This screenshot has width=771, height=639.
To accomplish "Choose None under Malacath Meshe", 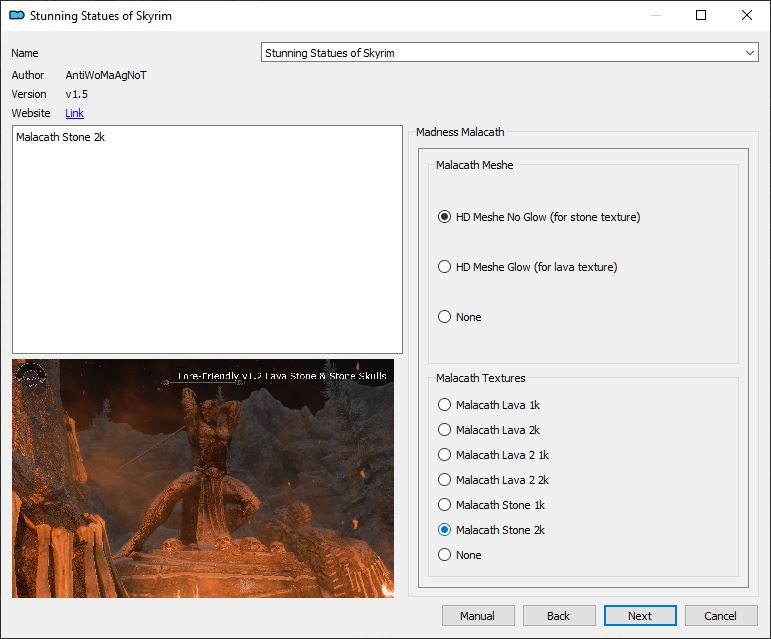I will pos(445,317).
